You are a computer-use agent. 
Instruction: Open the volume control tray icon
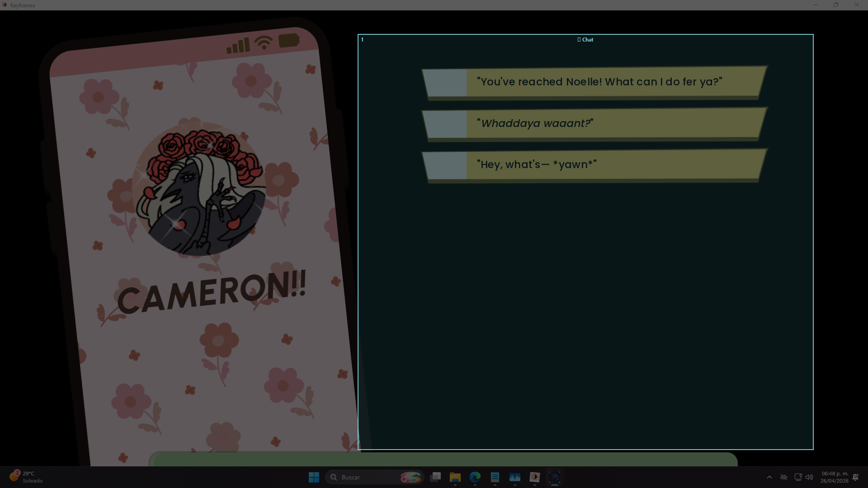pyautogui.click(x=809, y=477)
